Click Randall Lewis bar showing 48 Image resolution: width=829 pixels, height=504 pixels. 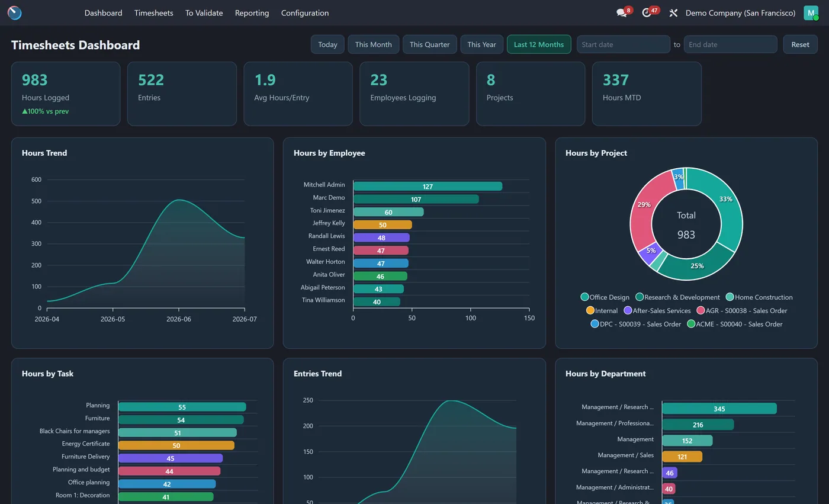coord(381,237)
